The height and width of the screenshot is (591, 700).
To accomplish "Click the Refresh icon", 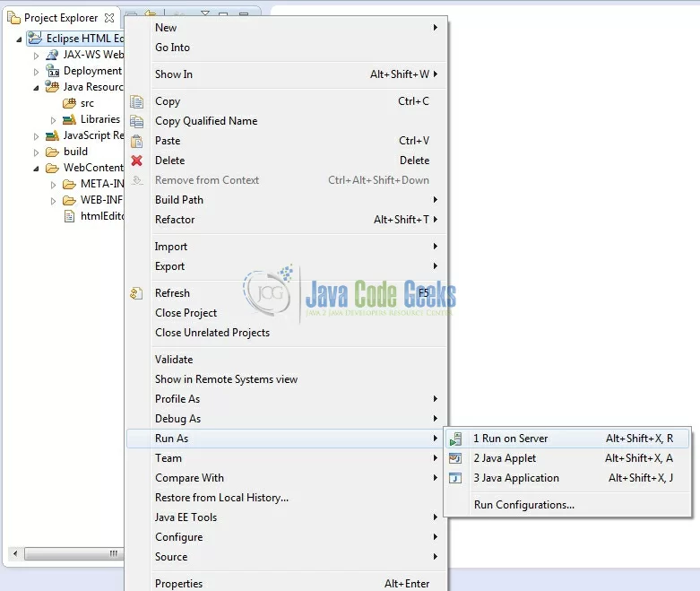I will 136,293.
